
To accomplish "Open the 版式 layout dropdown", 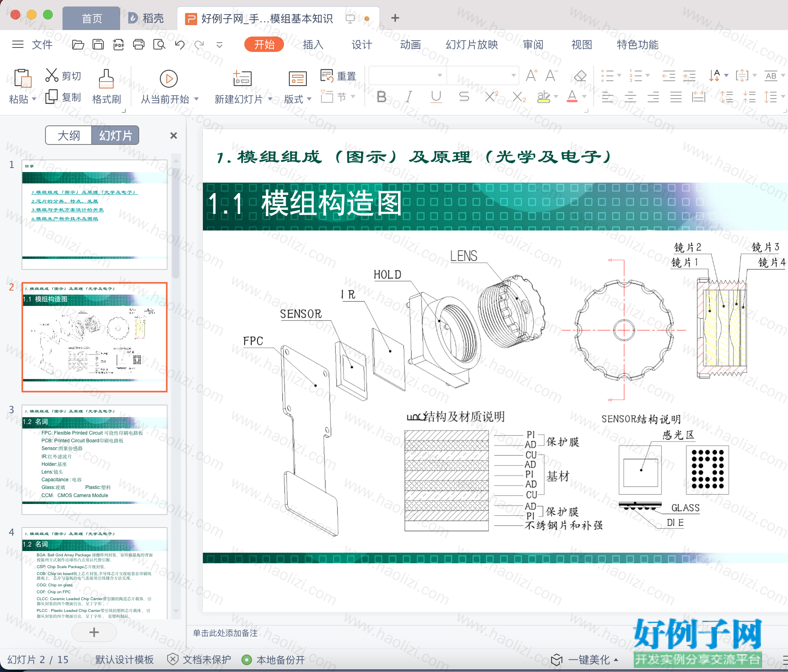I will click(x=298, y=99).
